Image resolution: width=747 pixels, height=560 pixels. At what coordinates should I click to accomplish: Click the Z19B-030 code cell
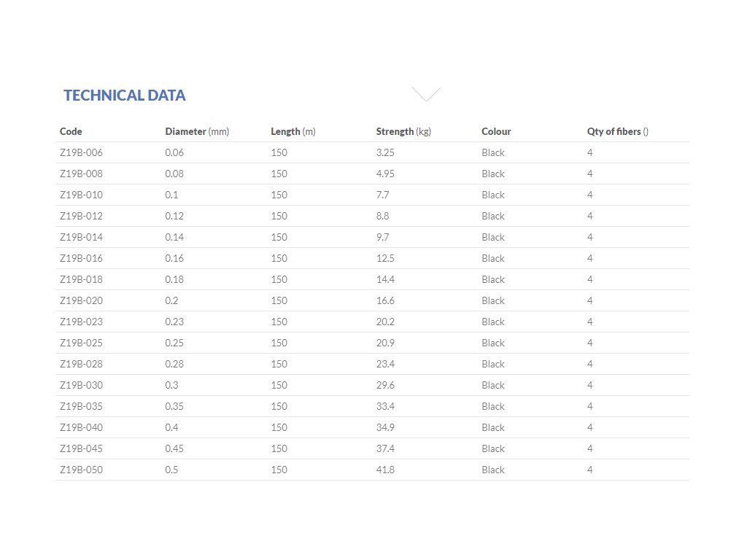[81, 386]
